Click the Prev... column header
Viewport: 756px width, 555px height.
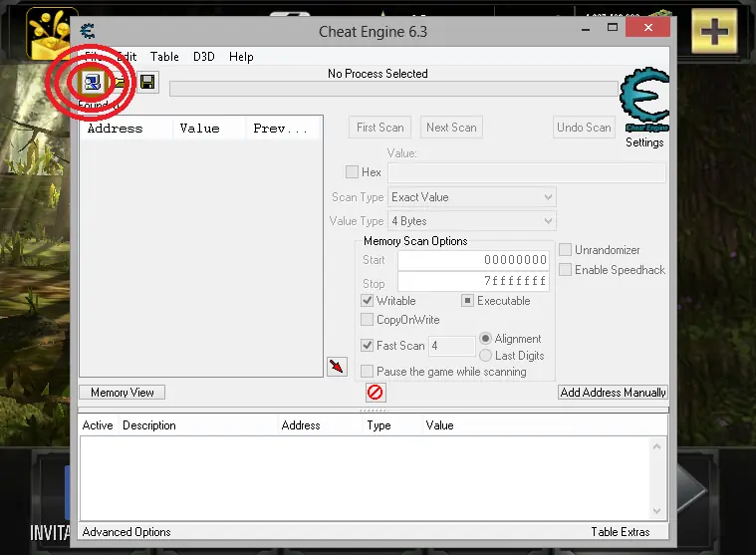(x=284, y=129)
